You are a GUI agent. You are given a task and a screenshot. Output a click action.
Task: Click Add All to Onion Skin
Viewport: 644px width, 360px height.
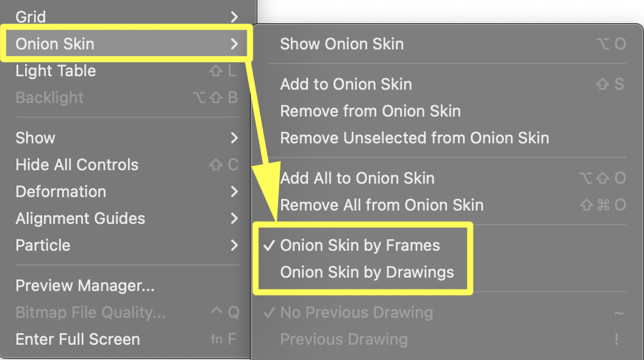click(357, 178)
